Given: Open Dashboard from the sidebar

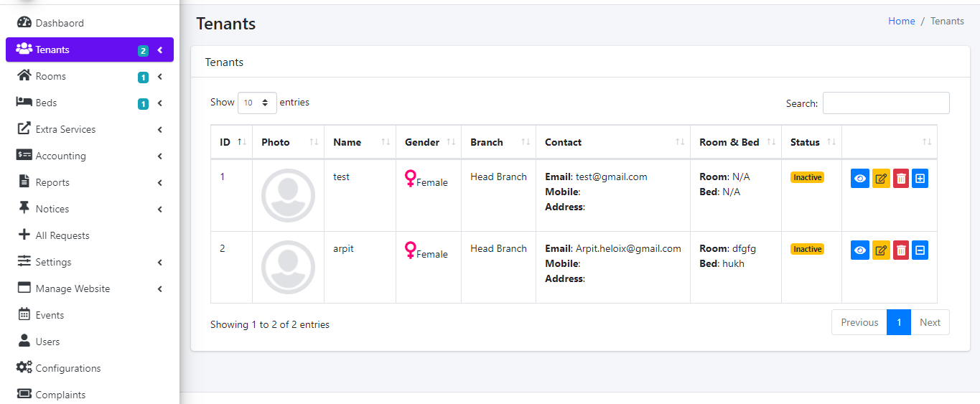Looking at the screenshot, I should [60, 23].
